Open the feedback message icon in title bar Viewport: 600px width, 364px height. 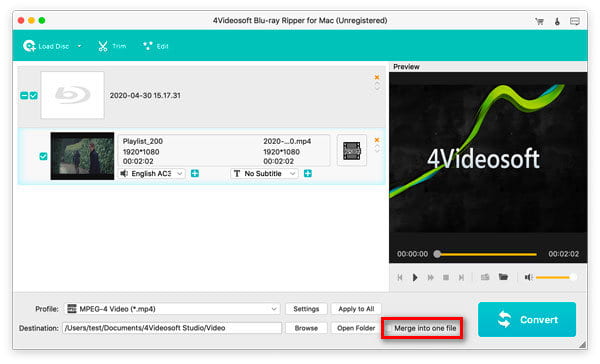click(574, 21)
